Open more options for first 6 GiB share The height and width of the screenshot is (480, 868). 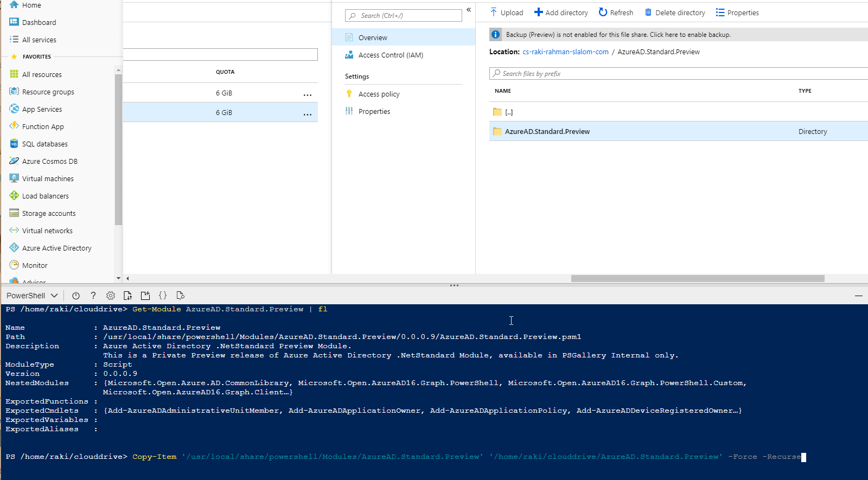[x=308, y=94]
